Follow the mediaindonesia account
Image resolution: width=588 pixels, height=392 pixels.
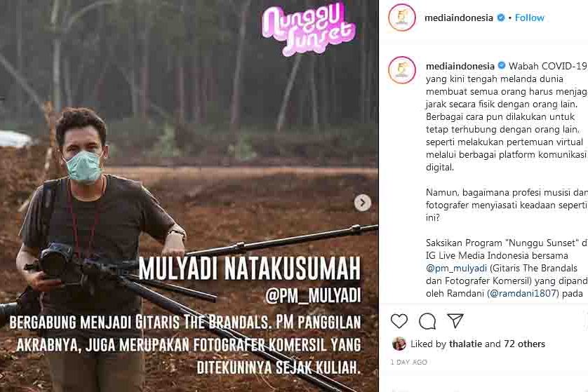(x=529, y=18)
